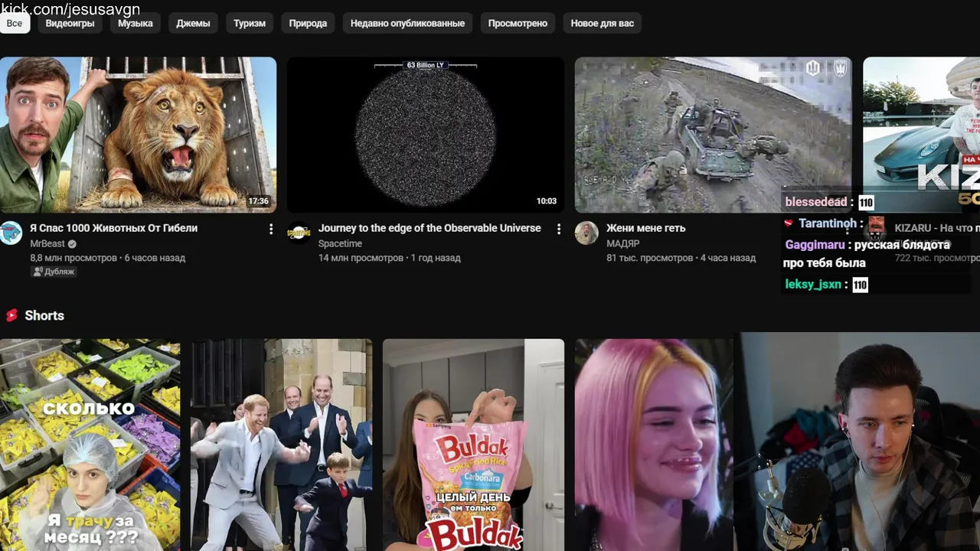Click '8,8 млн просмотров • 6 часов назад' text
980x551 pixels.
click(x=107, y=258)
